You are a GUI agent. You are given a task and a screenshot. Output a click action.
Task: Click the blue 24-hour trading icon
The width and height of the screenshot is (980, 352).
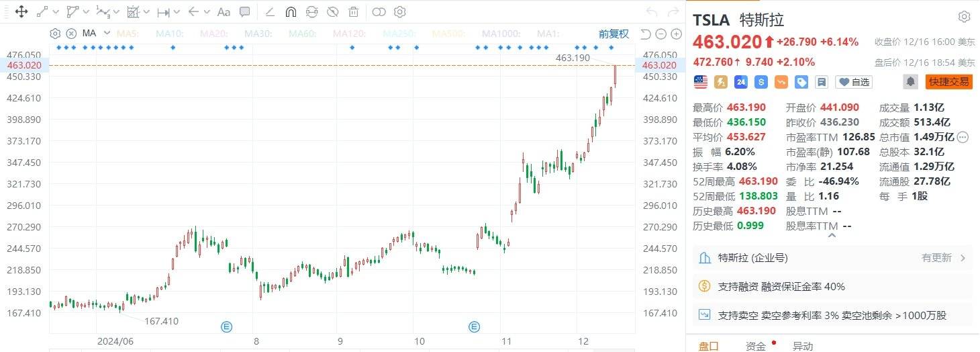741,82
